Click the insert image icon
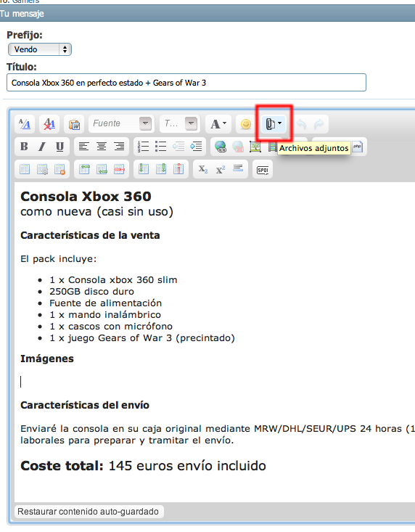 tap(255, 147)
